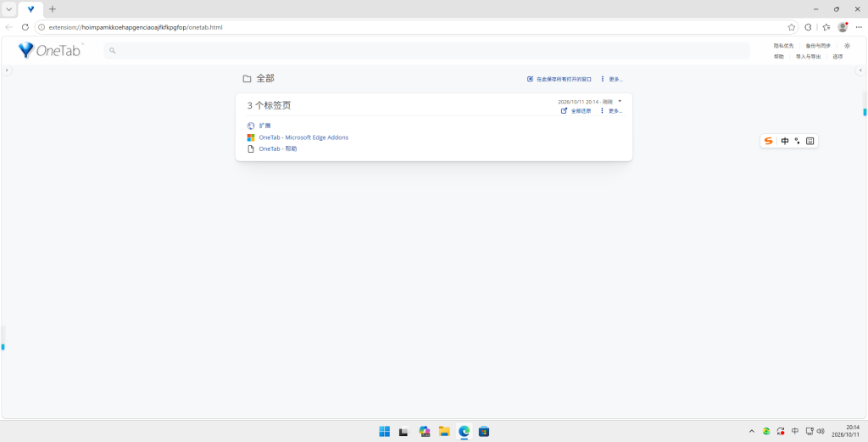The image size is (868, 442).
Task: Open the Favorites list icon
Action: (826, 27)
